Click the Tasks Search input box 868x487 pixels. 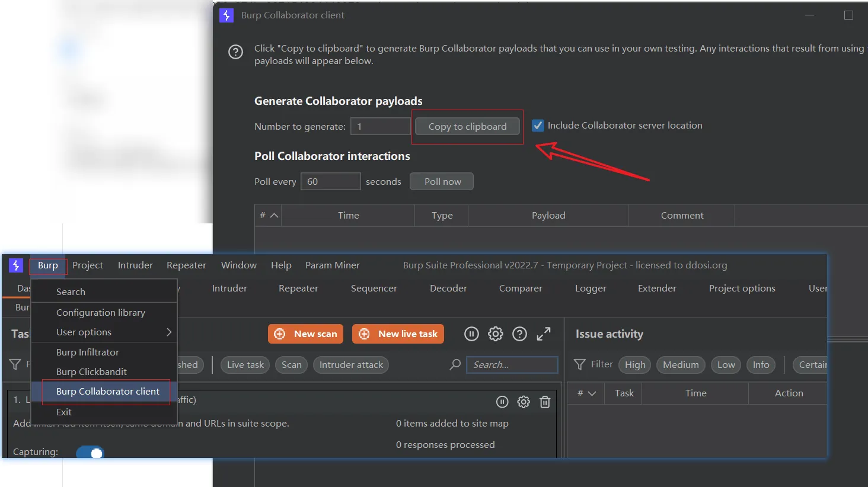512,365
